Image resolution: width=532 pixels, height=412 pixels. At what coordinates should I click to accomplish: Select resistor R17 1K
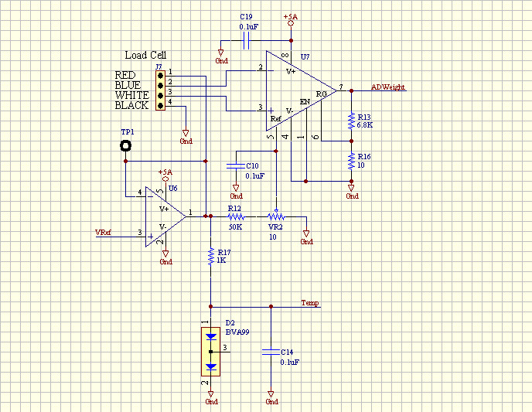[x=210, y=257]
